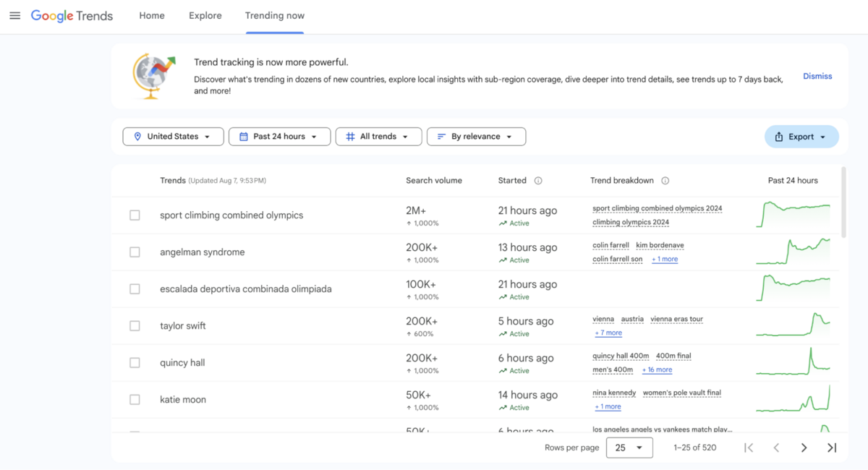Click the nina kennedy breakdown term
868x470 pixels.
614,393
